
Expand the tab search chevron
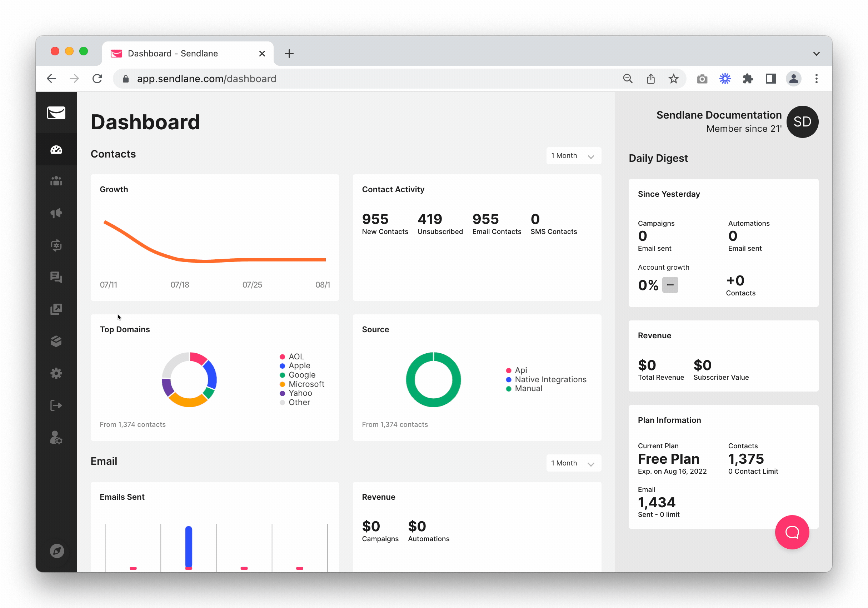[x=817, y=54]
